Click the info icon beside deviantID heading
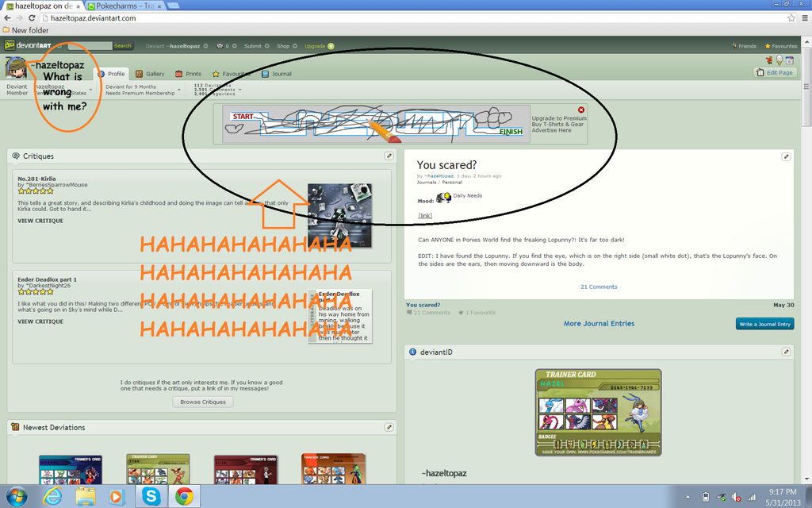 411,352
